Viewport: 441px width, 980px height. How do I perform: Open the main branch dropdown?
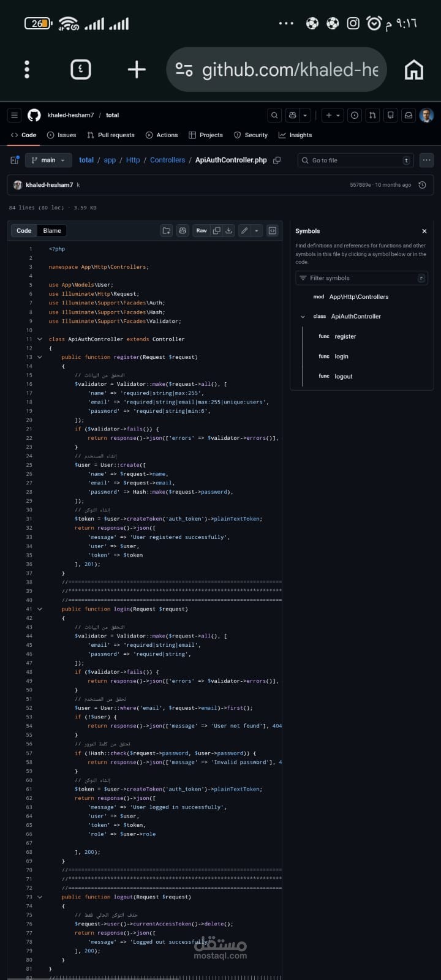(x=48, y=160)
